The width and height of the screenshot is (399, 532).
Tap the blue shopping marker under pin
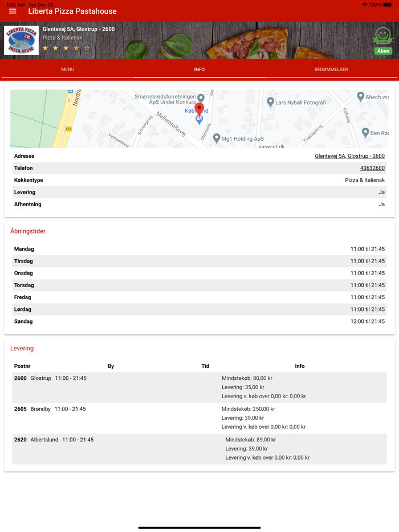199,120
